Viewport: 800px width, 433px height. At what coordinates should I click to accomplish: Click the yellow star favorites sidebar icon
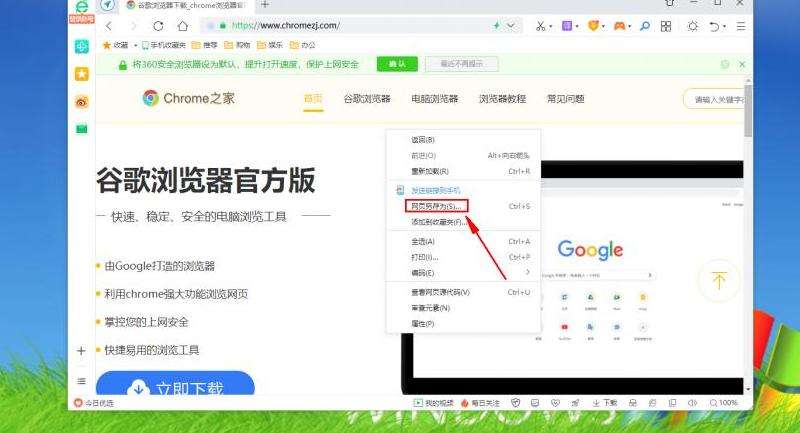tap(82, 74)
